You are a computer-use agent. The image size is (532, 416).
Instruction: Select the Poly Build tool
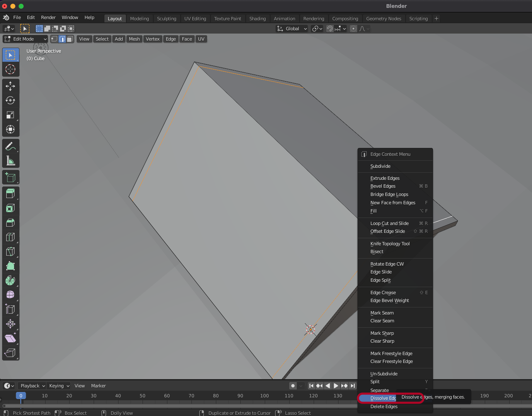[10, 266]
